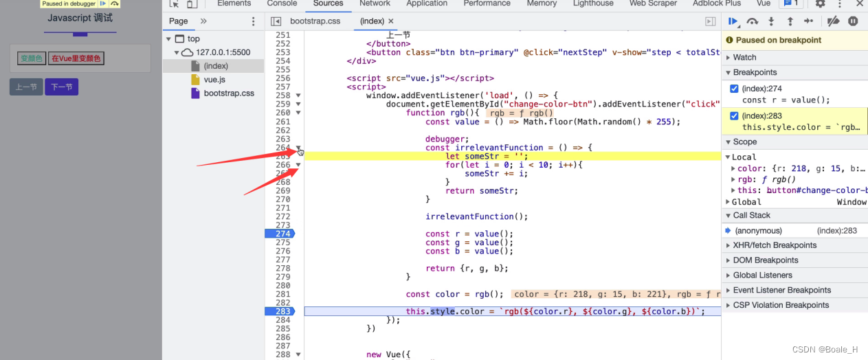Expand the Watch section
The image size is (868, 360).
coord(794,58)
